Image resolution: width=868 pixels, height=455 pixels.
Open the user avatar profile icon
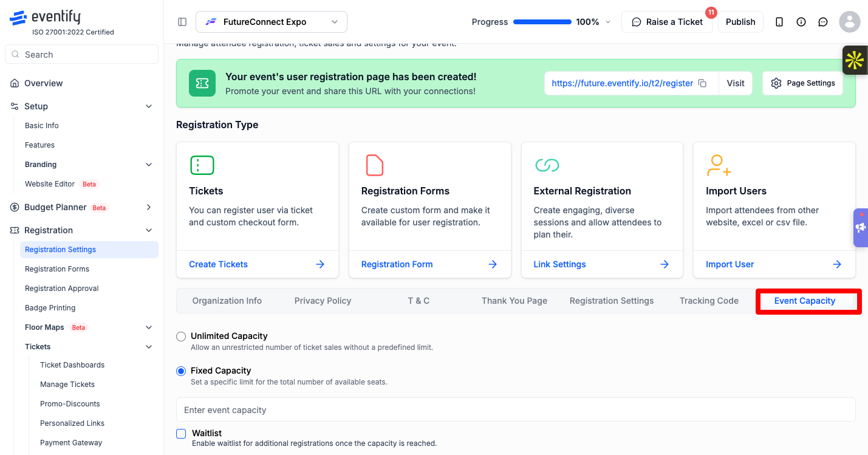(x=850, y=22)
